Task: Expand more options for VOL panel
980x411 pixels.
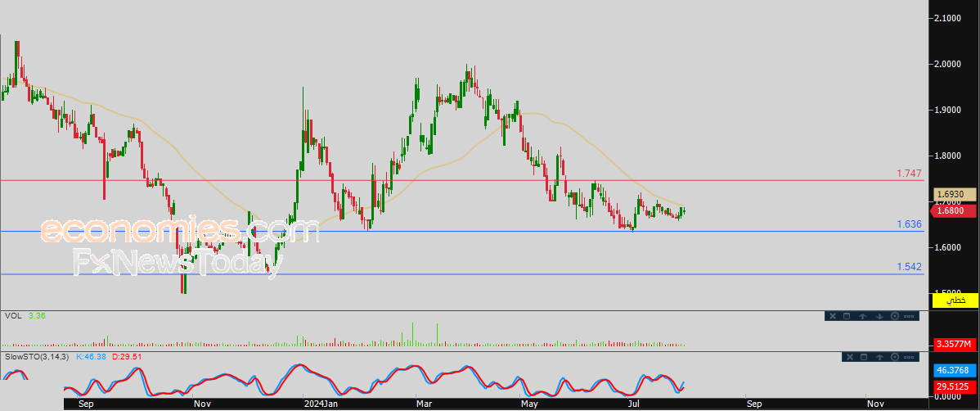Action: click(910, 316)
